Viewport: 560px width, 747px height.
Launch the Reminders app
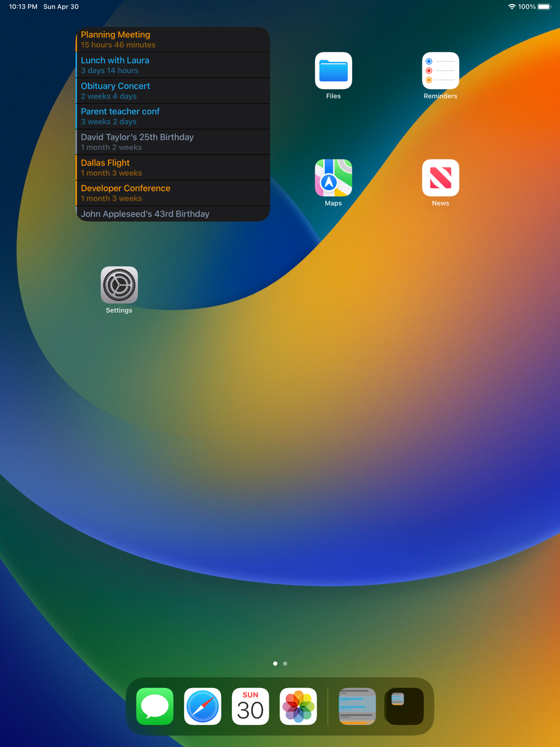click(440, 71)
